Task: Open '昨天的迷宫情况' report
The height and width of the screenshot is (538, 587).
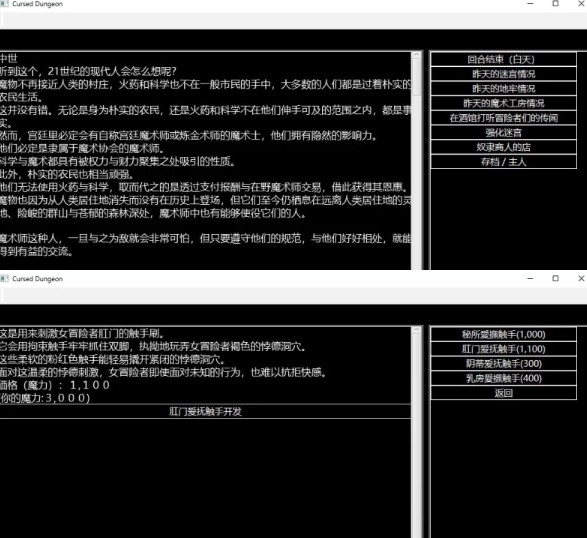Action: point(503,74)
